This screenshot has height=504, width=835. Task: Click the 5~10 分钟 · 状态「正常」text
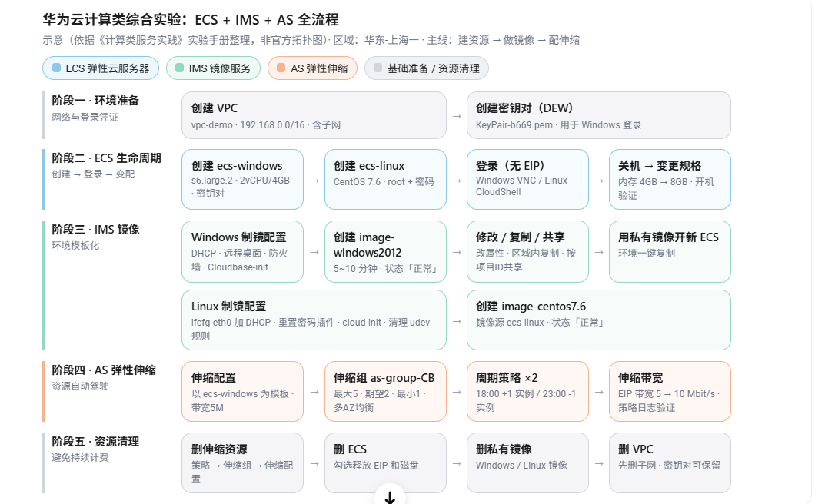click(387, 269)
